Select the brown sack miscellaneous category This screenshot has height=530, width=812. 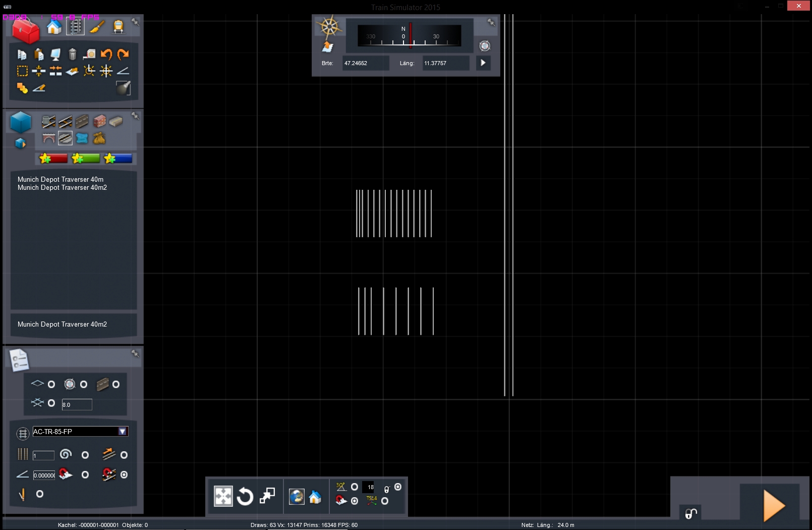pyautogui.click(x=99, y=138)
